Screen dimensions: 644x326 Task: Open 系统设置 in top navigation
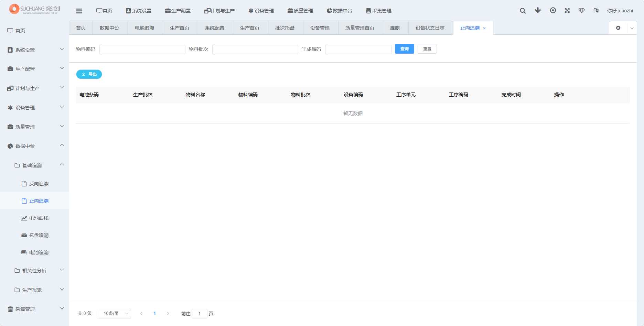point(139,11)
